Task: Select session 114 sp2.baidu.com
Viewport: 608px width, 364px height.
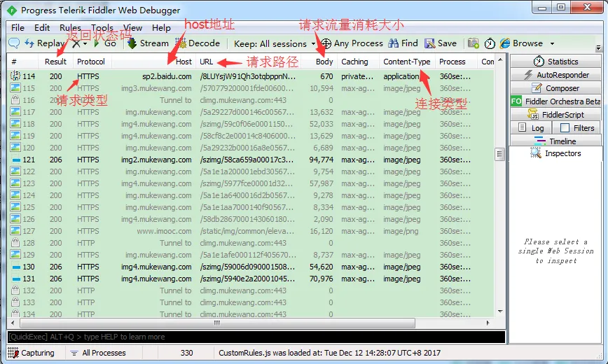Action: (251, 76)
